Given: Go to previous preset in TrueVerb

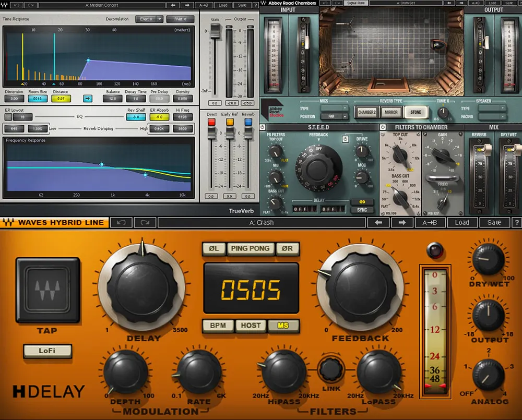Looking at the screenshot, I should click(173, 5).
